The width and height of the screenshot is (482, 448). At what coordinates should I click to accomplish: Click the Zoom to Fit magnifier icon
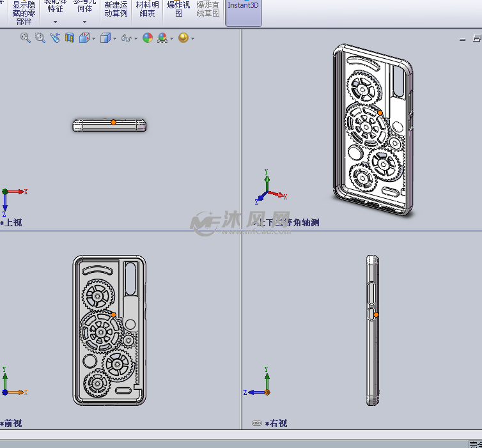click(x=25, y=38)
